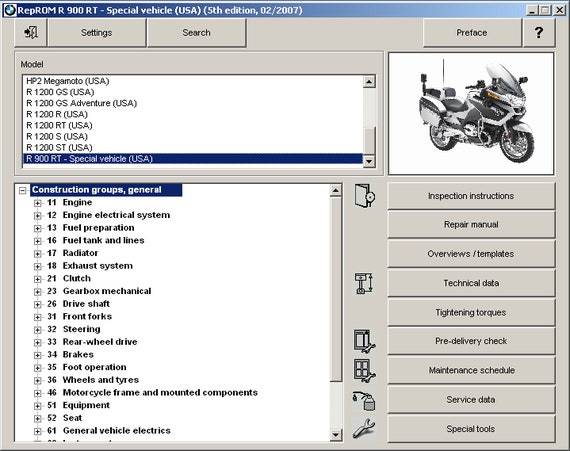Open Overviews / templates
This screenshot has height=451, width=570.
coord(471,254)
